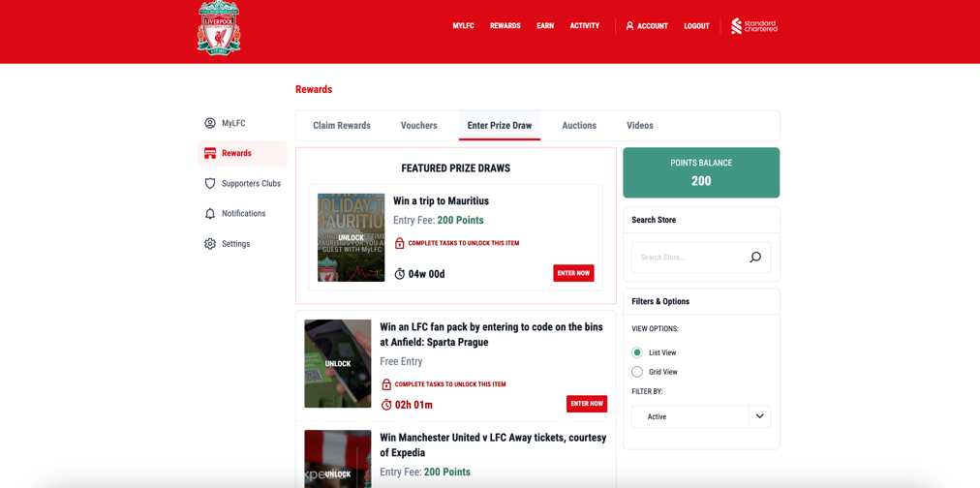Open MyLFC in the left sidebar
The height and width of the screenshot is (488, 980).
point(242,123)
